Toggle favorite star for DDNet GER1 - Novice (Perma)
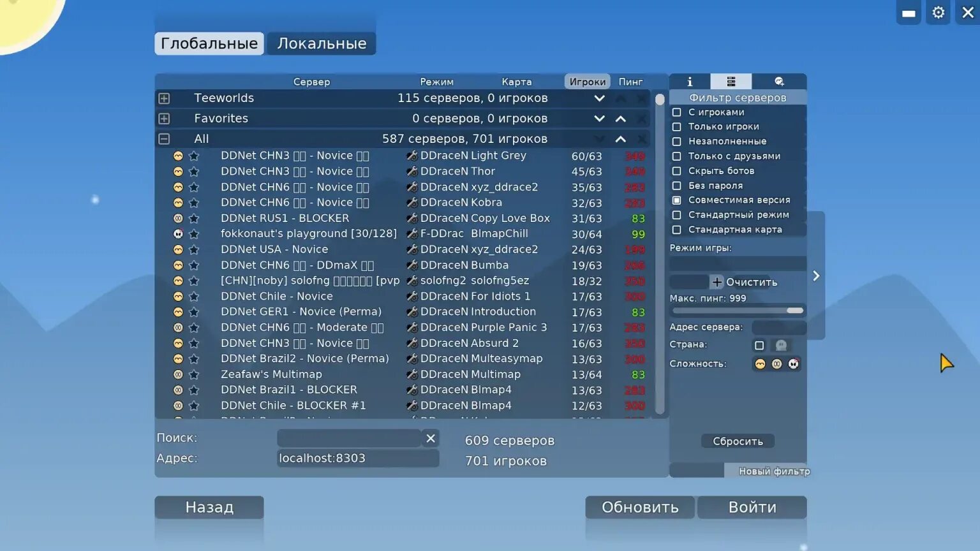Viewport: 980px width, 551px height. coord(194,312)
